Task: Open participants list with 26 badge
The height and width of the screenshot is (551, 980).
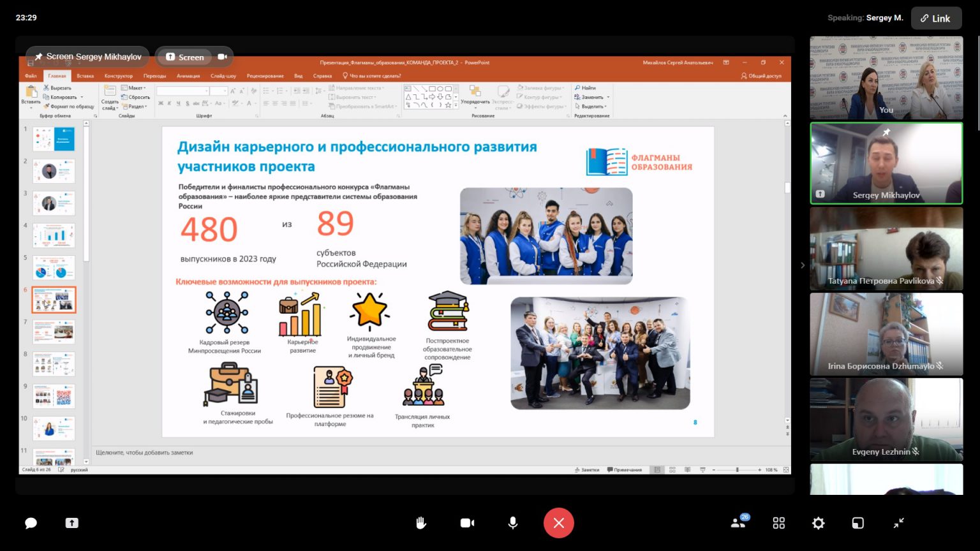Action: click(x=738, y=523)
